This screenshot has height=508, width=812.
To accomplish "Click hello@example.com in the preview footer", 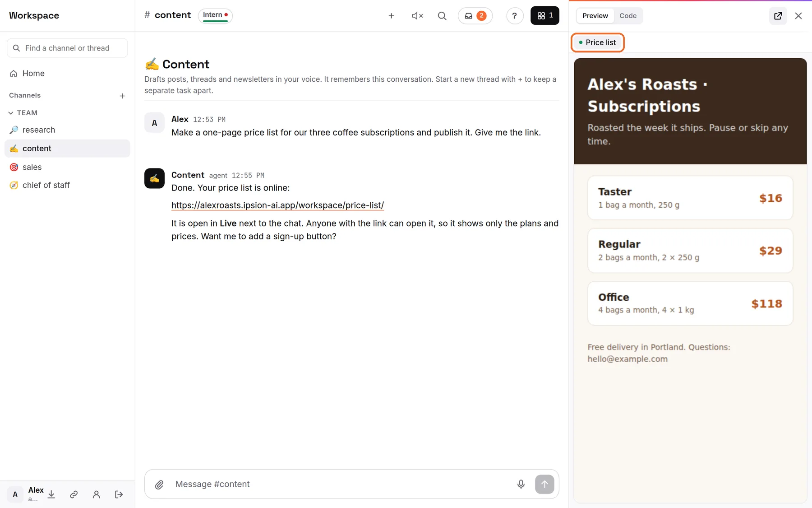I will [627, 359].
